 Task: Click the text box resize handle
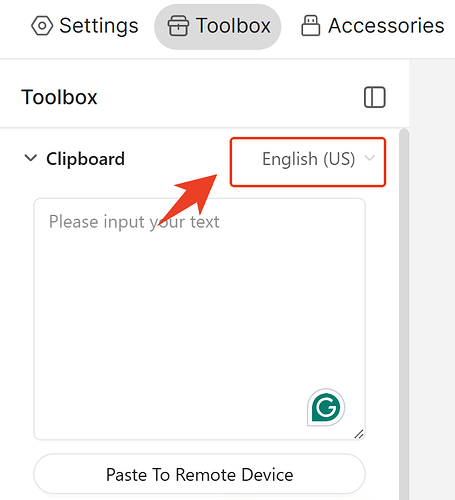(359, 434)
